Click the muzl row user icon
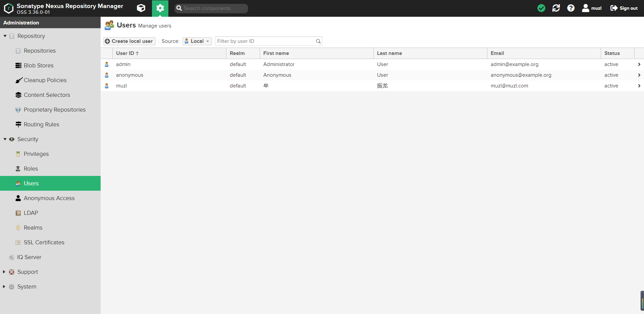The height and width of the screenshot is (314, 644). click(107, 86)
